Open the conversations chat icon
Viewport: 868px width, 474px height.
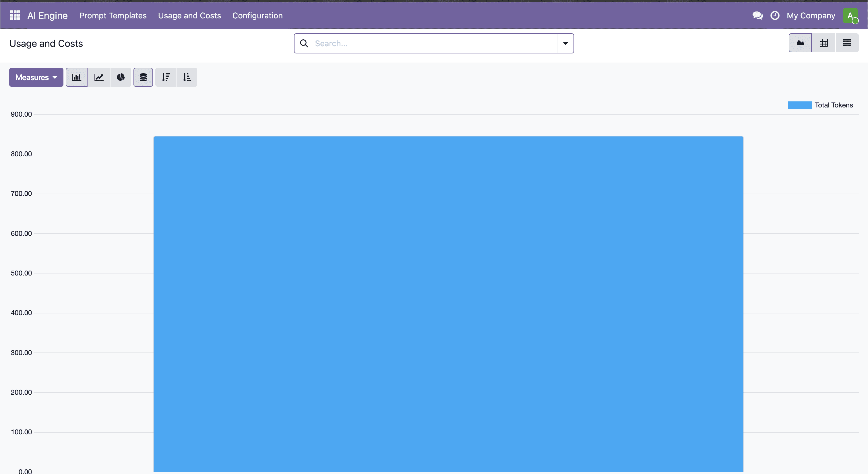pos(757,16)
